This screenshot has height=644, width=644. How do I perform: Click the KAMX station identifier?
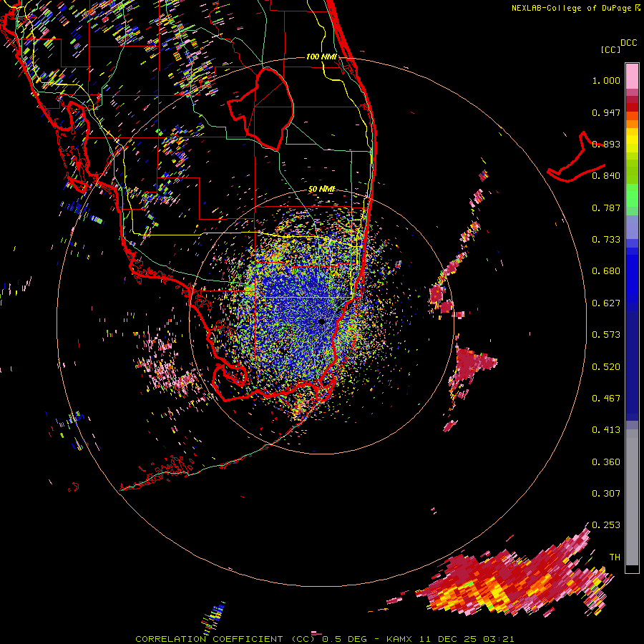pyautogui.click(x=400, y=639)
